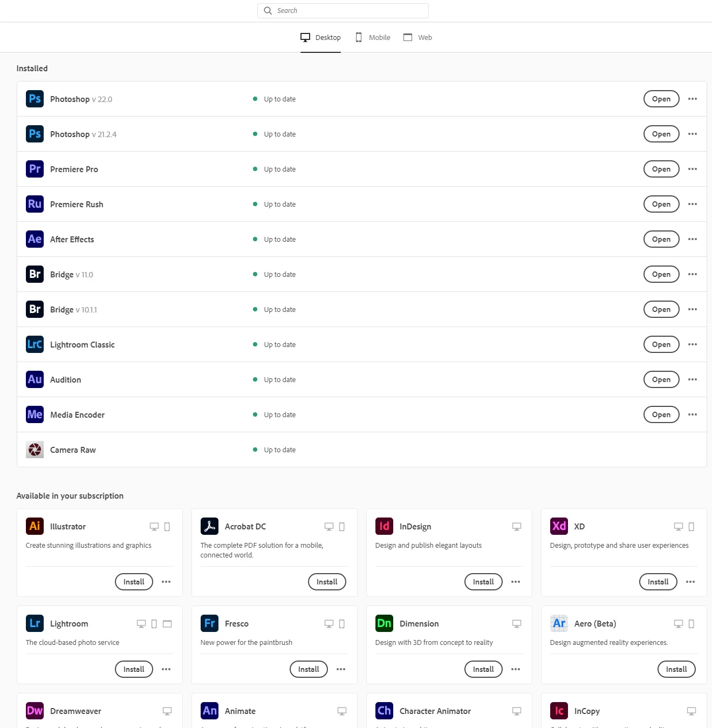Click the After Effects app icon
The image size is (712, 728).
click(35, 239)
